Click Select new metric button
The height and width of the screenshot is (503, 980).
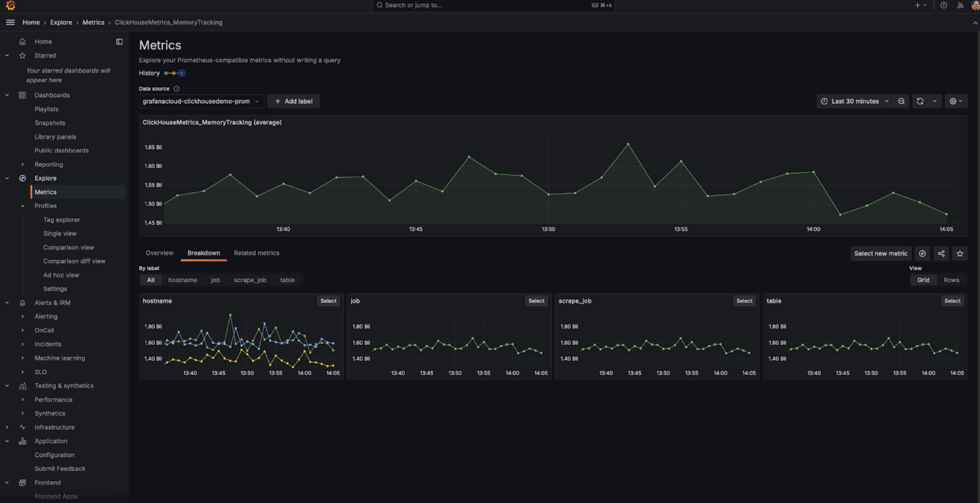tap(880, 253)
